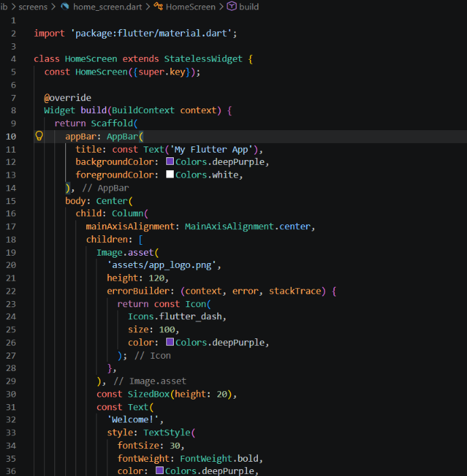Click StatelessWidget class name
The width and height of the screenshot is (467, 476).
[x=203, y=58]
